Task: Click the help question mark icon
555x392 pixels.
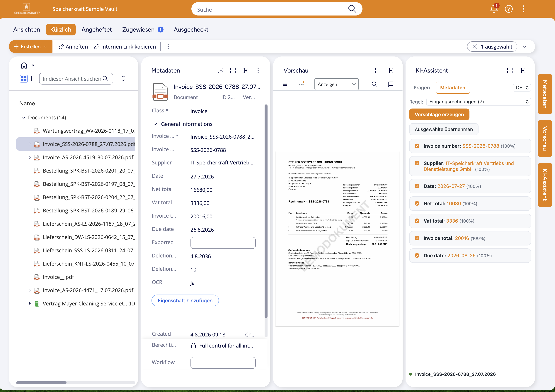Action: pyautogui.click(x=509, y=9)
